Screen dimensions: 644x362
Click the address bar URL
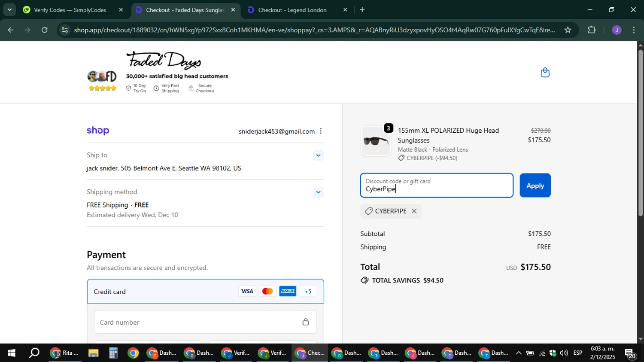coord(313,30)
